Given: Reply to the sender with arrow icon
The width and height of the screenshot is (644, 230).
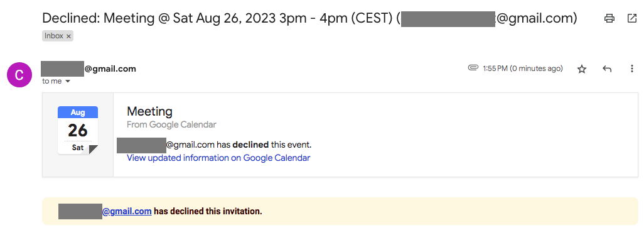Looking at the screenshot, I should point(606,69).
